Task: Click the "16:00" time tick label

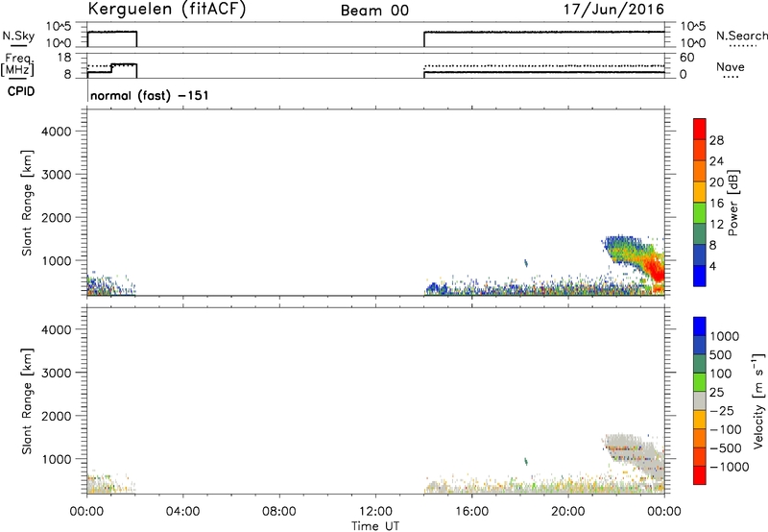Action: tap(471, 512)
